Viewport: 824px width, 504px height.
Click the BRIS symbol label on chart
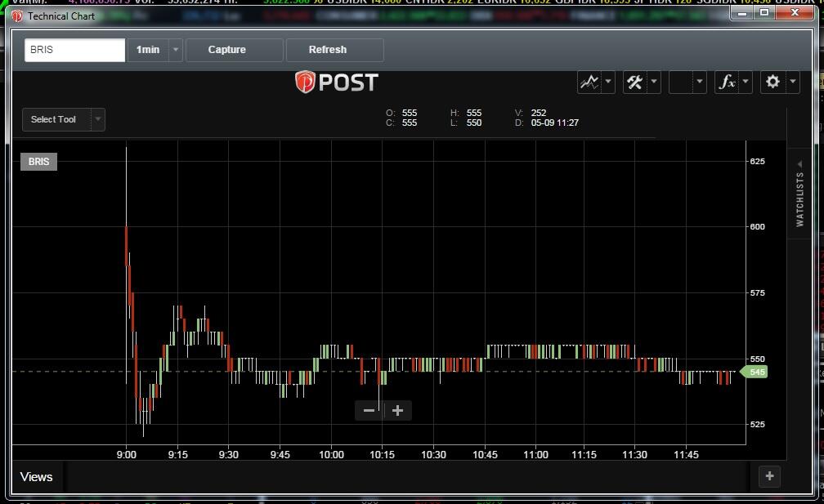39,162
